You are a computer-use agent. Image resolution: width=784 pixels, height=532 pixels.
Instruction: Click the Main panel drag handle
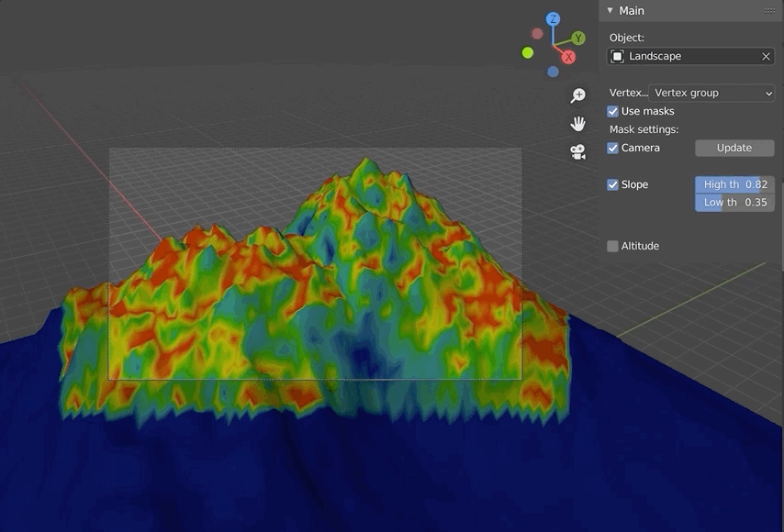769,11
